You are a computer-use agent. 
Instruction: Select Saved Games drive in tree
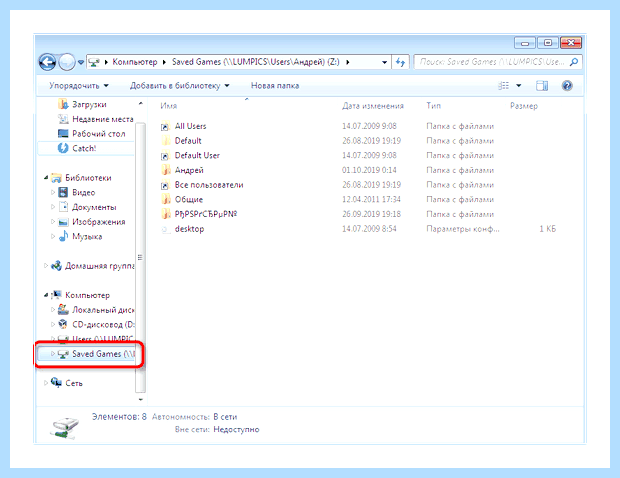pyautogui.click(x=103, y=354)
